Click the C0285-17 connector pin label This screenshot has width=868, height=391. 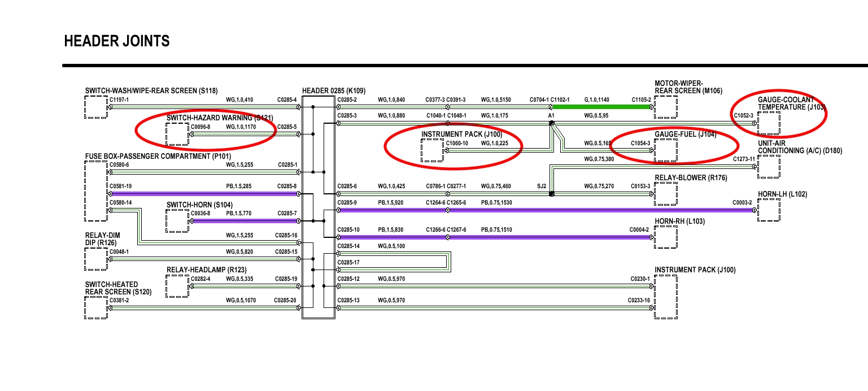(x=348, y=263)
